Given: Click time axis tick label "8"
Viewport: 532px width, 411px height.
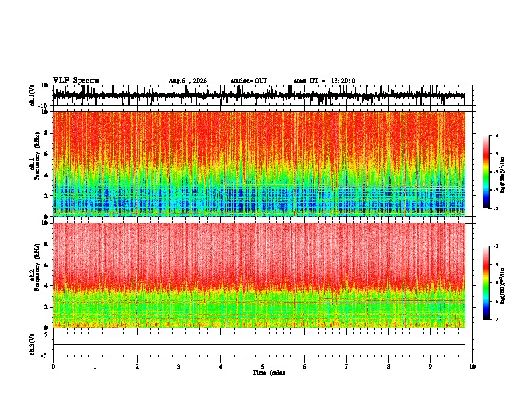Looking at the screenshot, I should pyautogui.click(x=388, y=367).
